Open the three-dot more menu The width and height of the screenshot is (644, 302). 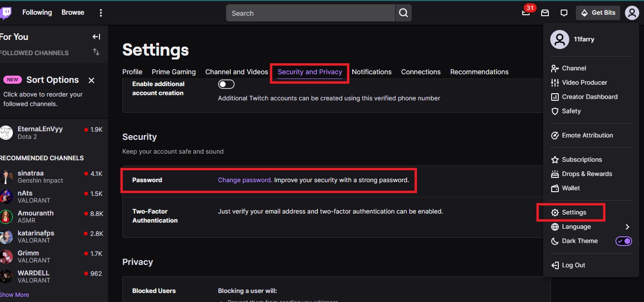click(100, 13)
